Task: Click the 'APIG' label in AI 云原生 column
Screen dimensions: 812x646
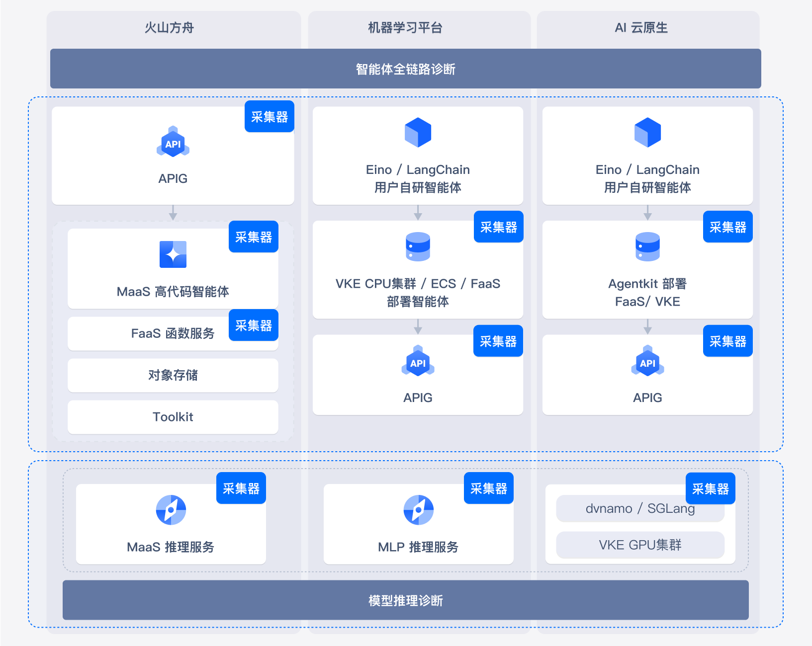Action: pos(647,398)
